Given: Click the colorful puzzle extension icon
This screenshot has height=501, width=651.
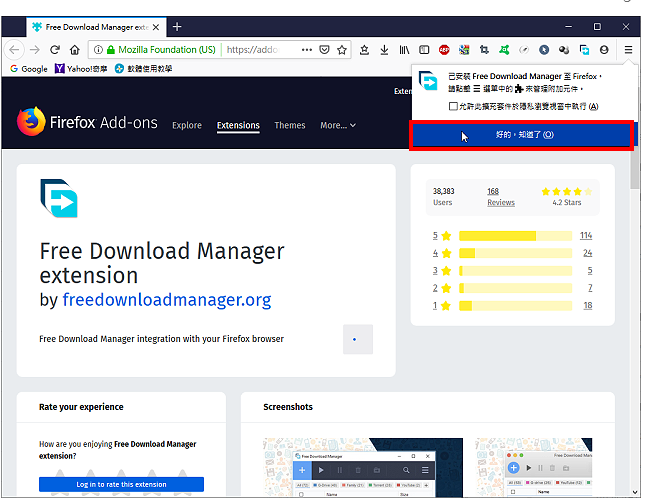Looking at the screenshot, I should (x=464, y=50).
